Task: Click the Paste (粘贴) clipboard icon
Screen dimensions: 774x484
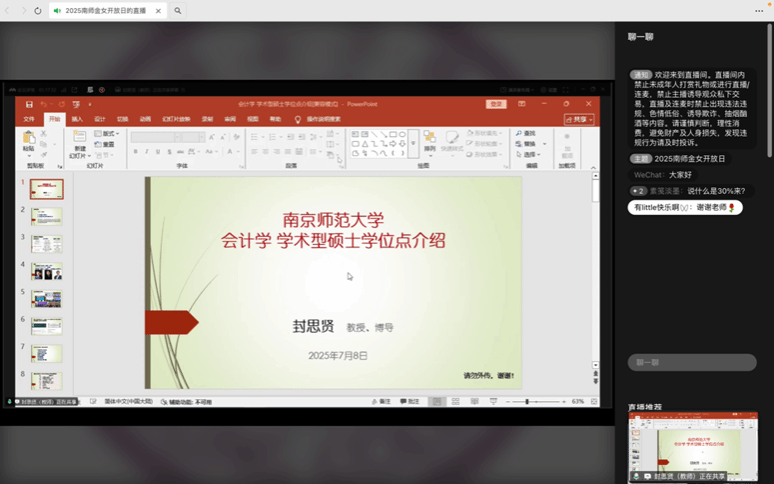Action: (x=28, y=138)
